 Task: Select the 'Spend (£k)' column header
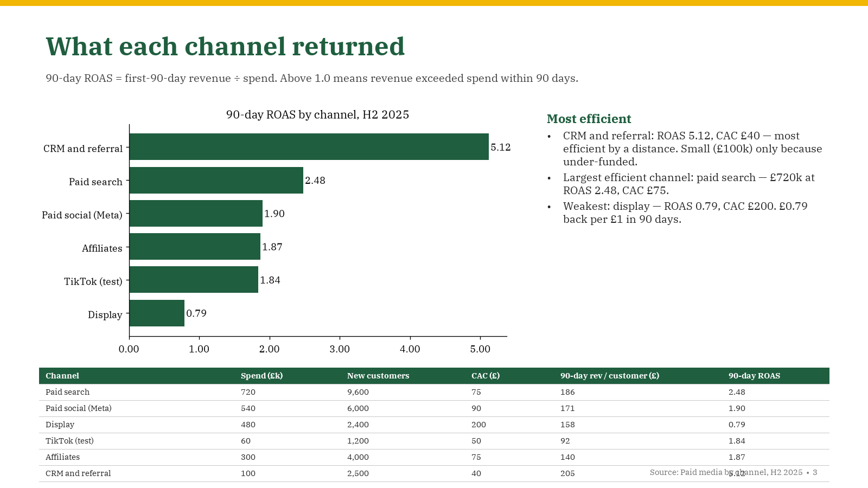(261, 376)
